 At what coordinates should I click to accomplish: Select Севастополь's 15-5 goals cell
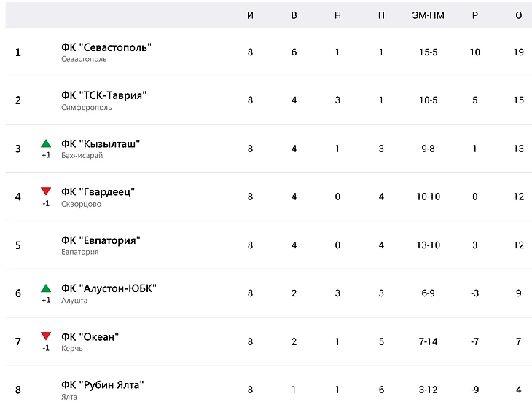point(429,52)
